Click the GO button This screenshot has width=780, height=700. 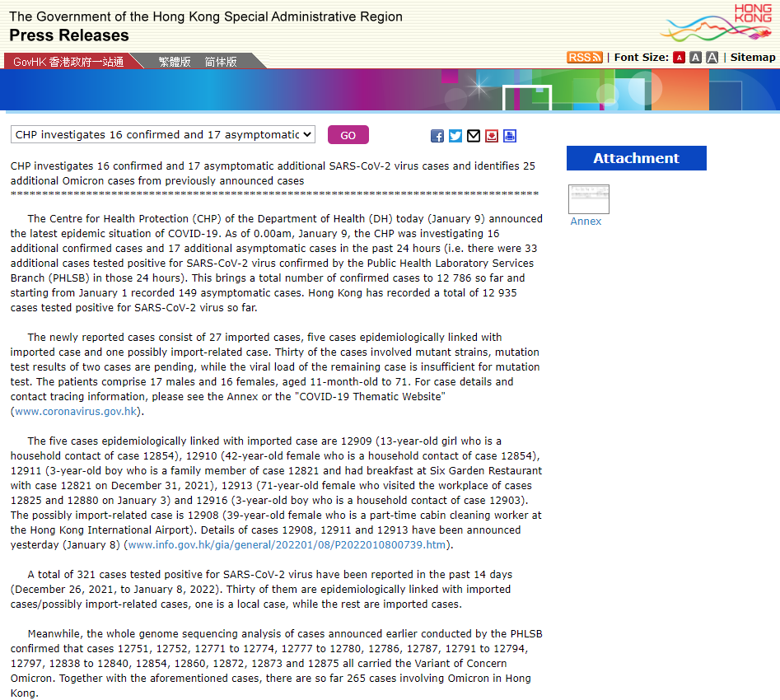pos(348,135)
